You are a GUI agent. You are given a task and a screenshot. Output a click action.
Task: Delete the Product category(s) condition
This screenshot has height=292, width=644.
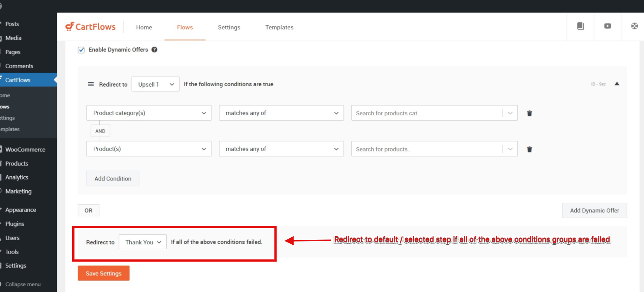[x=529, y=113]
